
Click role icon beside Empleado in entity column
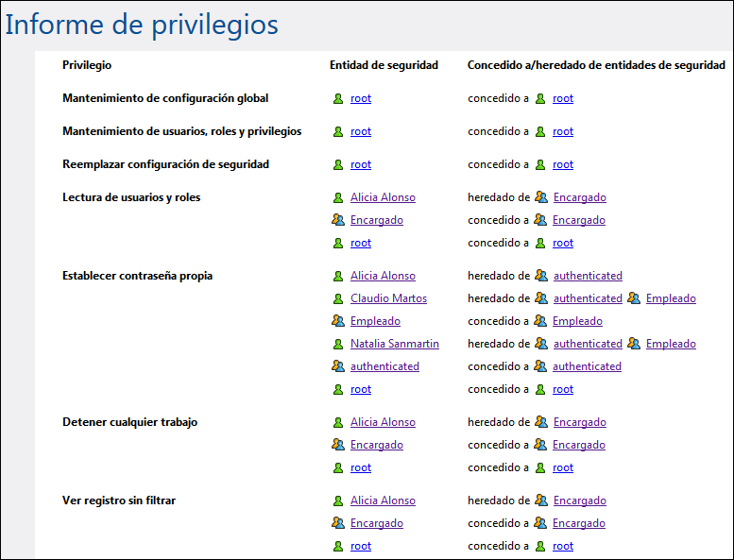point(338,321)
